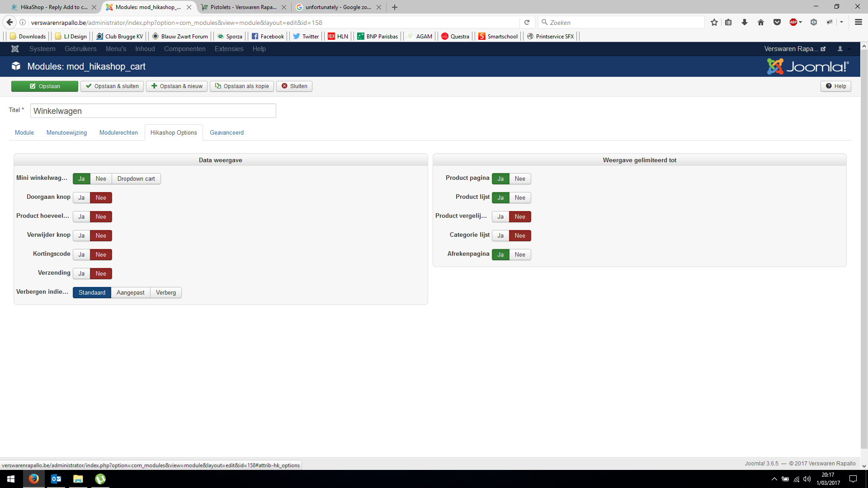868x488 pixels.
Task: Open the bookmarks list icon
Action: pyautogui.click(x=728, y=22)
